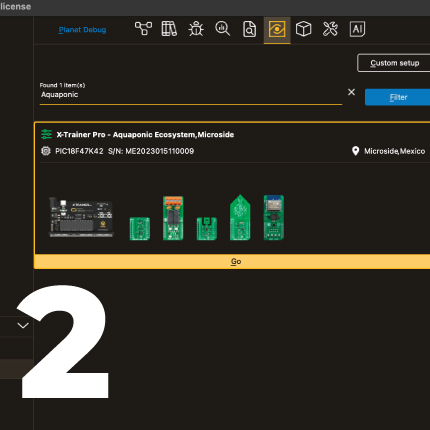This screenshot has width=430, height=430.
Task: Click the pointed-top green click board
Action: (x=240, y=217)
